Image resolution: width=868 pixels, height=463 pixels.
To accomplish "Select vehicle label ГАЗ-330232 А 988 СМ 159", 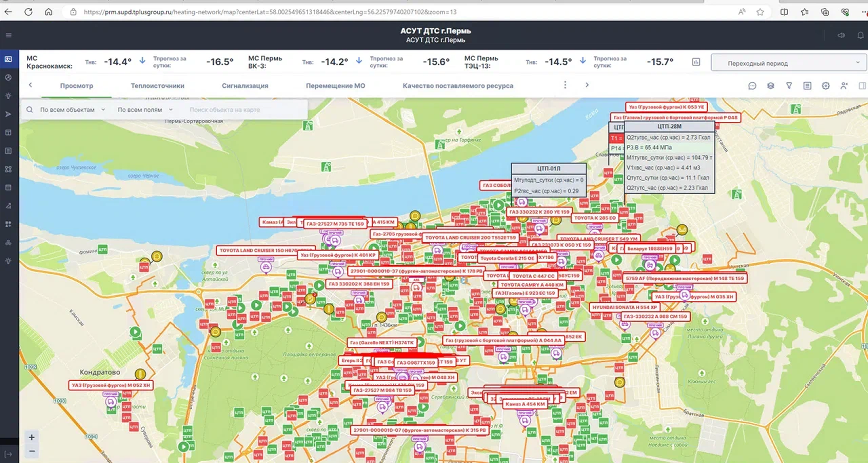I will click(x=655, y=316).
